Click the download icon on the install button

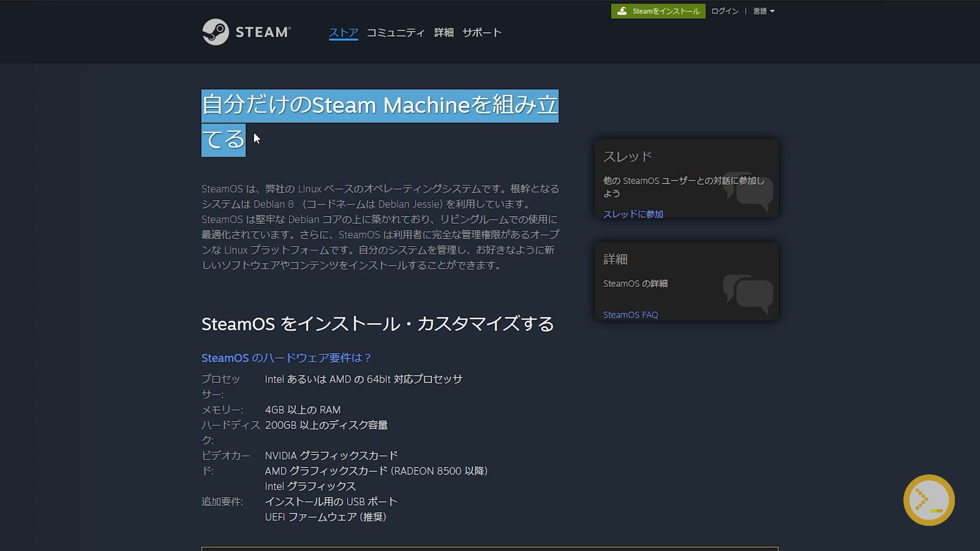[x=622, y=11]
